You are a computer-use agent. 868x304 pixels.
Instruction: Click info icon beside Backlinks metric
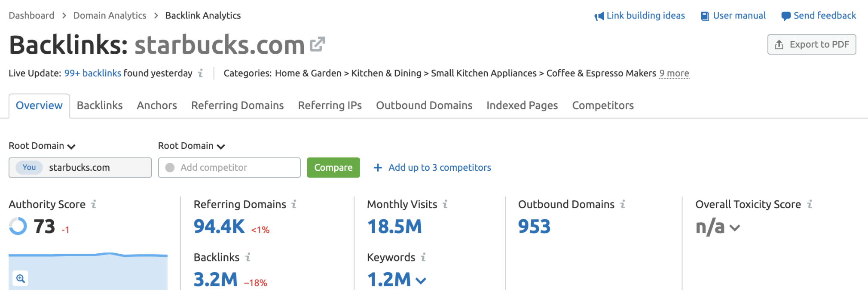pyautogui.click(x=248, y=257)
